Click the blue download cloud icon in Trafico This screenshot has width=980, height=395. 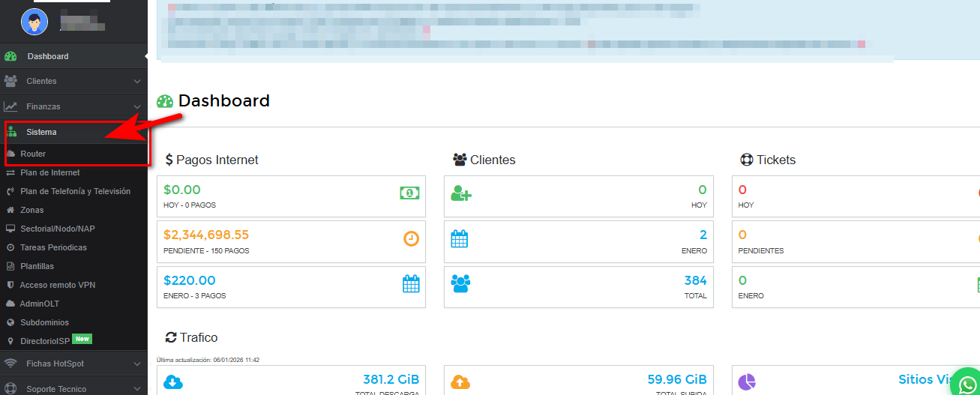coord(173,382)
